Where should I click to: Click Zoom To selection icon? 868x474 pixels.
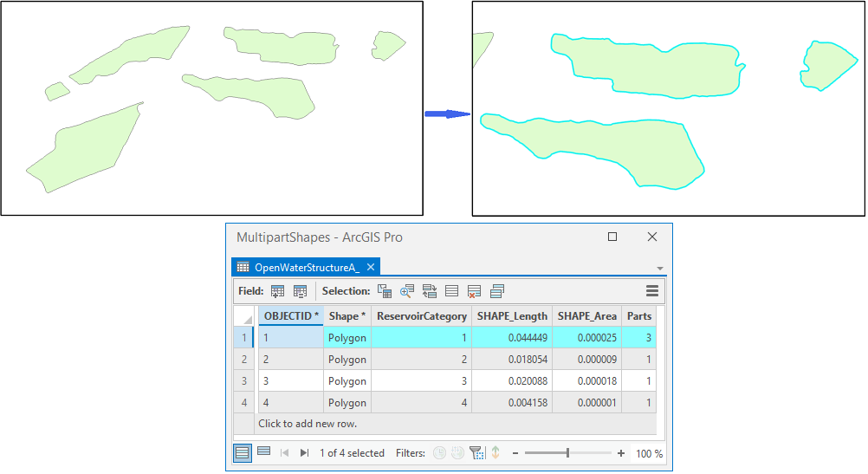407,291
